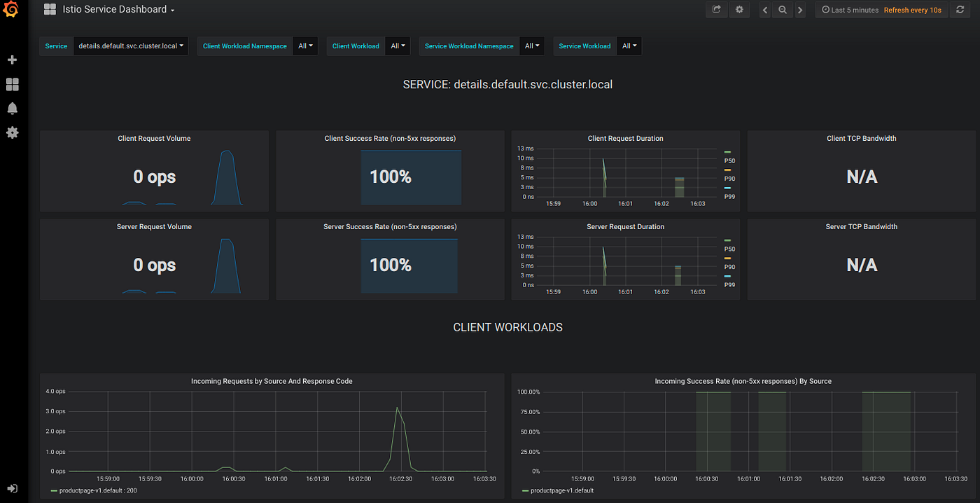980x503 pixels.
Task: Click the Client Success Rate panel title
Action: coord(390,138)
